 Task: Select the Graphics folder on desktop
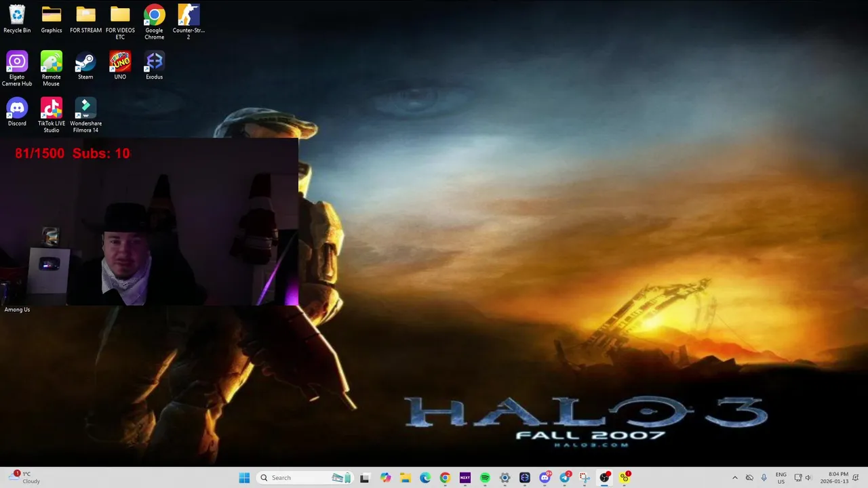click(52, 19)
